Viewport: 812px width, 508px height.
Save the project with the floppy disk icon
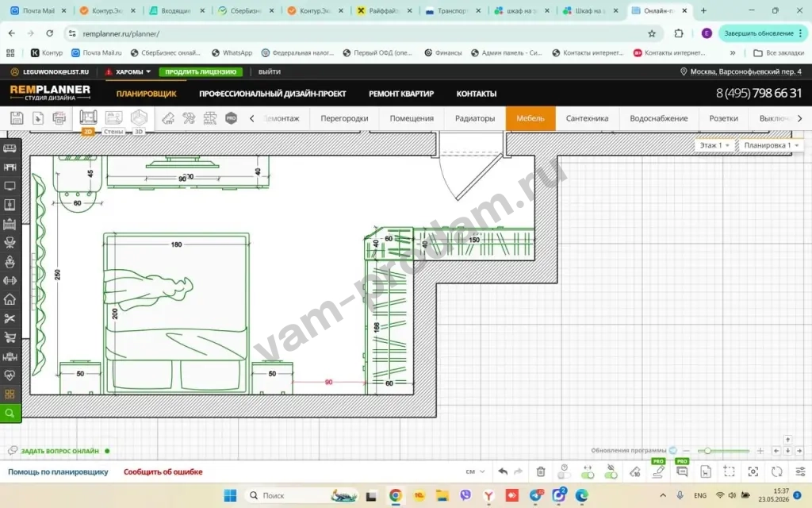pyautogui.click(x=17, y=118)
